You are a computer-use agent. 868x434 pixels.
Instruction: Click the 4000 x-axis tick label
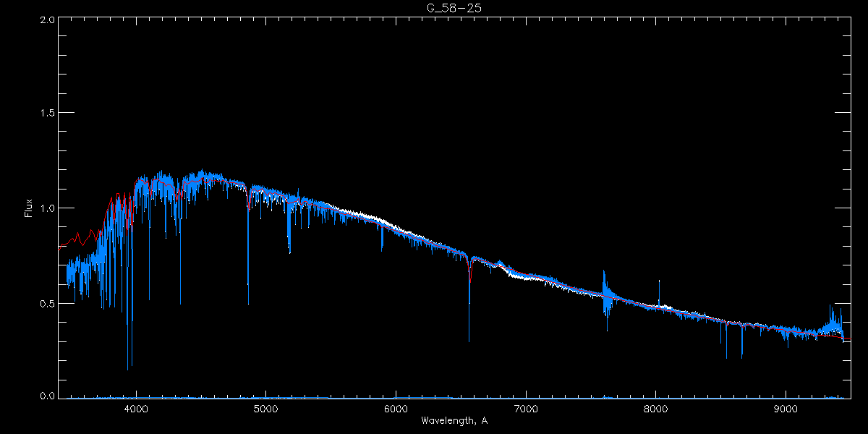[x=136, y=408]
